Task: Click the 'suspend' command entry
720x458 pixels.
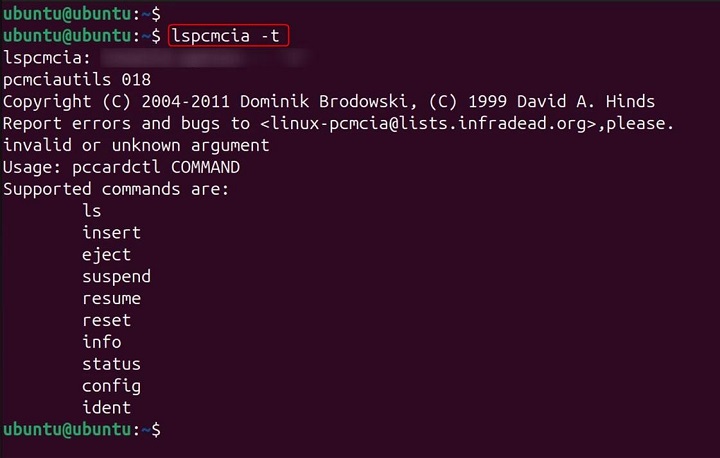Action: pos(116,277)
